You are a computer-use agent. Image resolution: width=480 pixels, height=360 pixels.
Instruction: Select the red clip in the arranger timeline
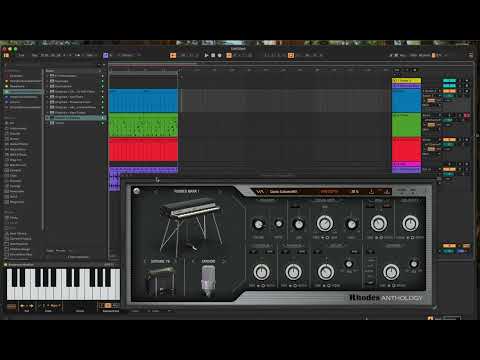pos(143,150)
